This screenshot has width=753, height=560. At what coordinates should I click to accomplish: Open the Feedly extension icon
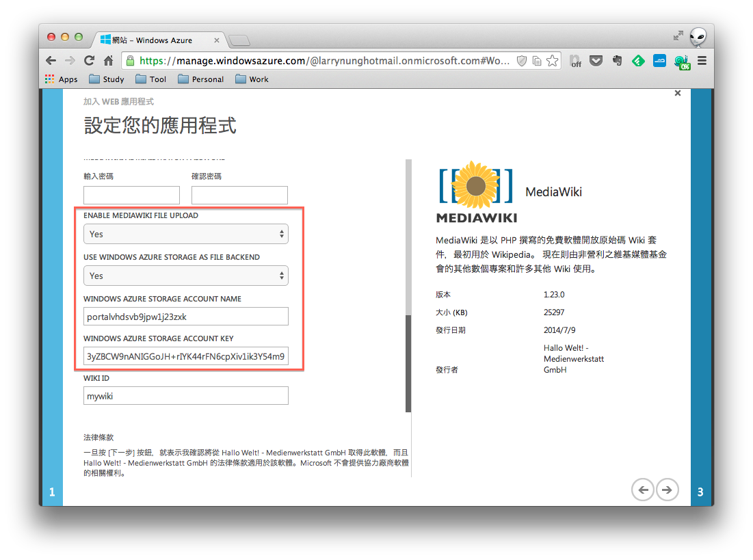coord(638,60)
